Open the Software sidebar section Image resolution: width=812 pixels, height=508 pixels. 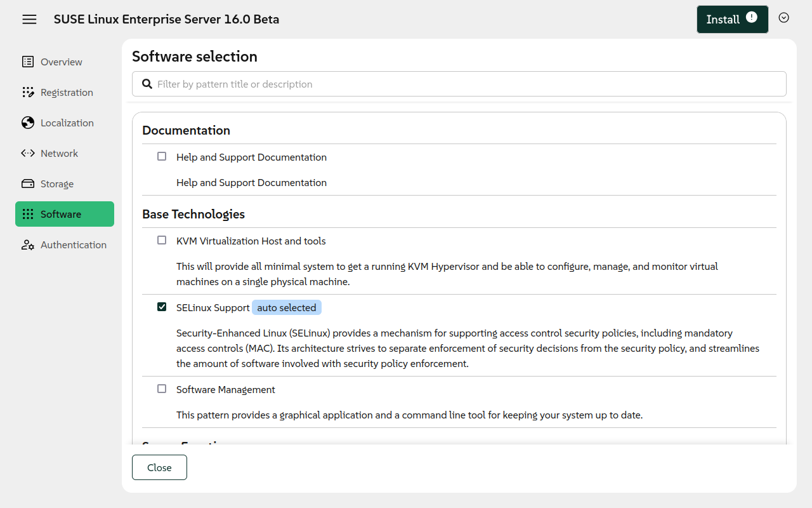point(61,214)
